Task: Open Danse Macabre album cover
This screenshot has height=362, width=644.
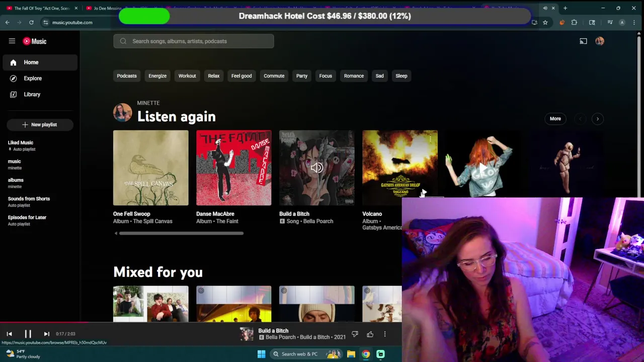Action: [x=234, y=168]
